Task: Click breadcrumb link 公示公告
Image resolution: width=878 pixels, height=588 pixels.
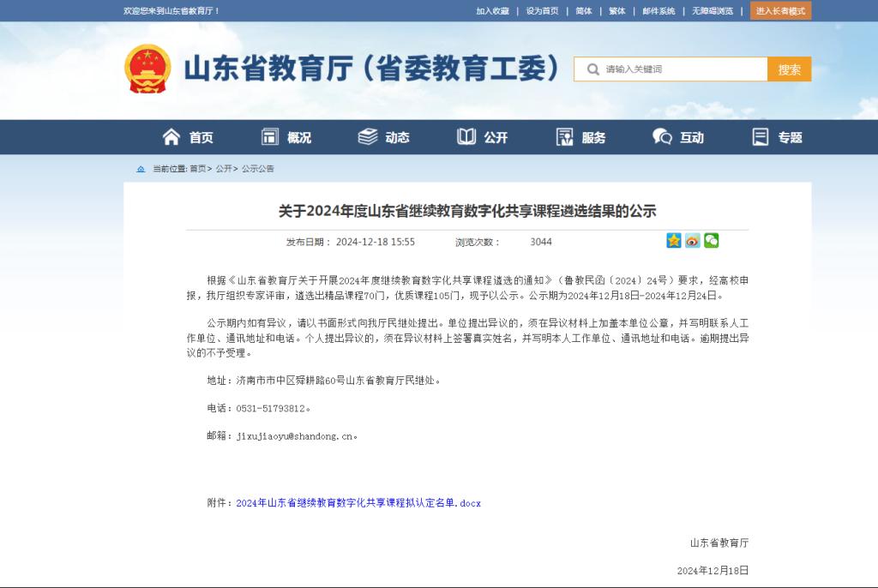Action: pyautogui.click(x=257, y=169)
